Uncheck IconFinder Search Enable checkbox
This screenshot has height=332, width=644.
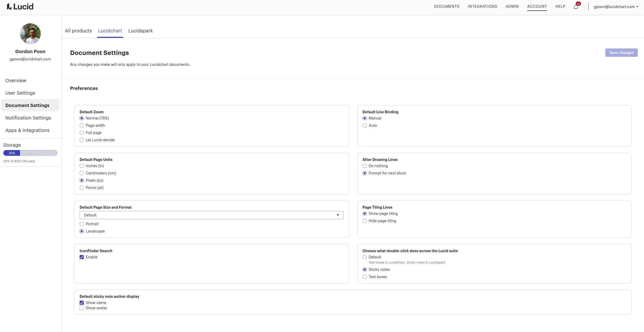[82, 257]
